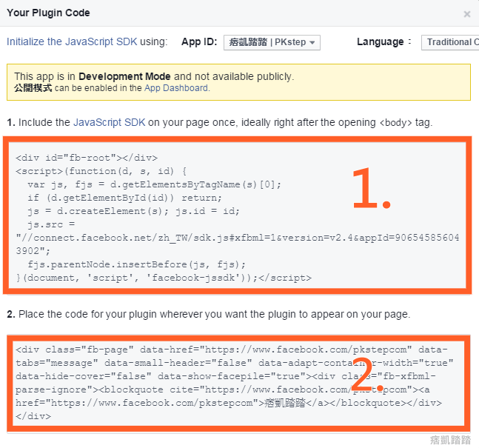Open Initialize the JavaScript SDK link
479x448 pixels.
tap(72, 41)
